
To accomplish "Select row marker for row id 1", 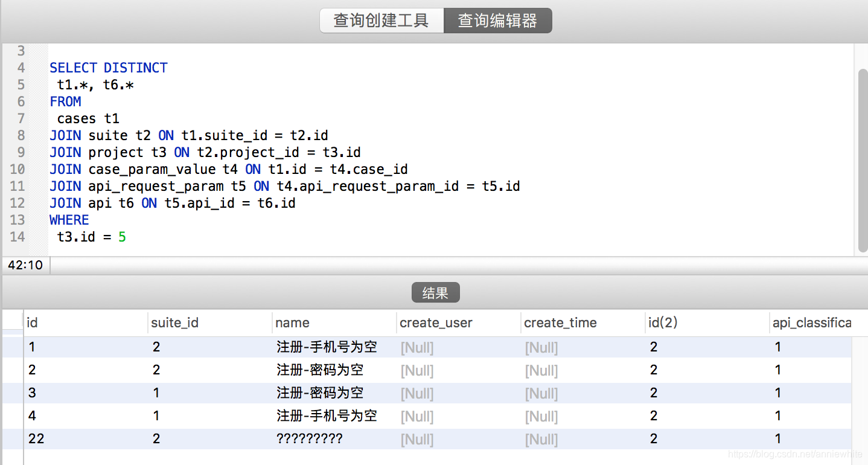I will click(12, 347).
